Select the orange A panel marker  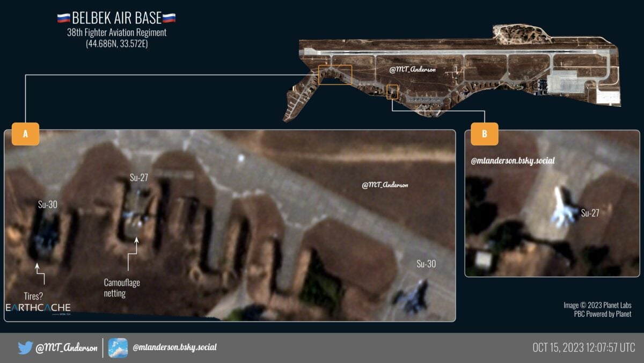25,134
